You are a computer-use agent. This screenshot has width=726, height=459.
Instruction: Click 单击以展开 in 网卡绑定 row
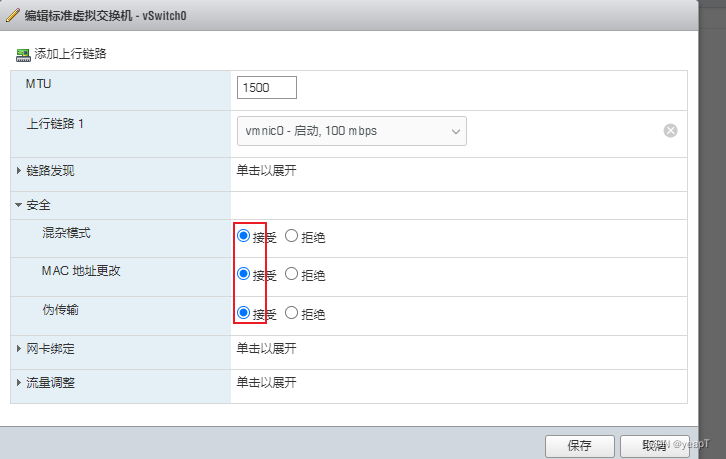point(266,348)
